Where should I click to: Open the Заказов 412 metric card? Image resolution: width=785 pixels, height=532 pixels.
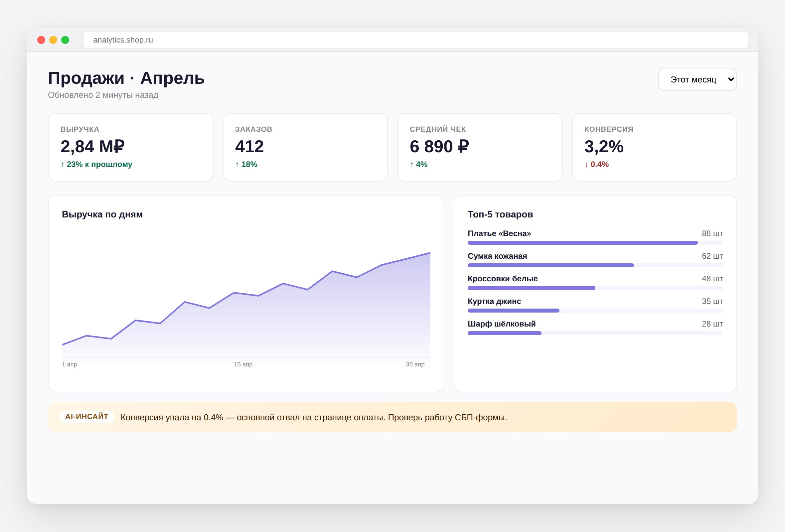pyautogui.click(x=305, y=147)
